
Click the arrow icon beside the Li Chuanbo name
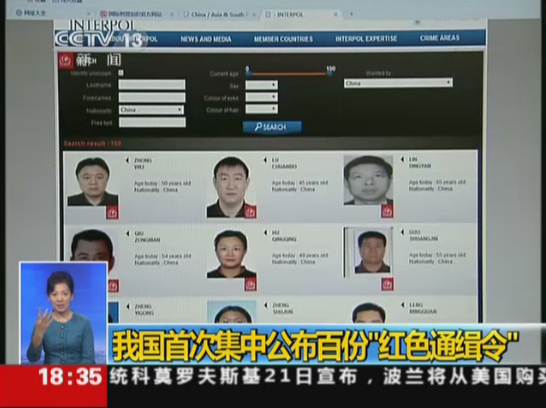click(x=265, y=160)
